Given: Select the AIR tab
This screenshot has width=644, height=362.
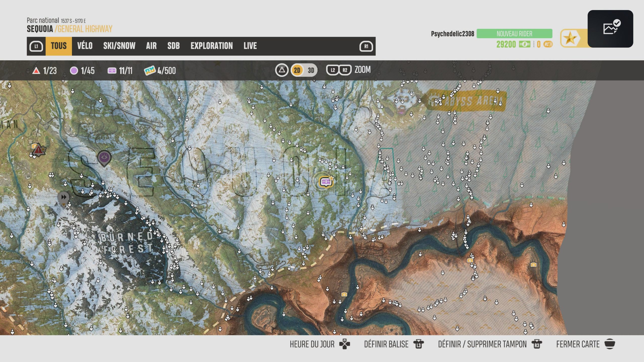Looking at the screenshot, I should click(151, 46).
